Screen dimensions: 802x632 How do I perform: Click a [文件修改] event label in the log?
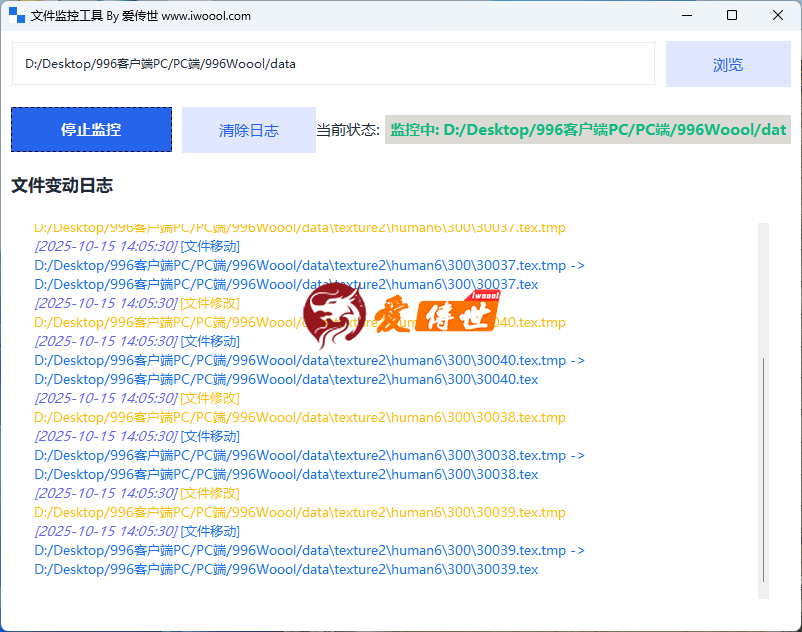click(208, 303)
